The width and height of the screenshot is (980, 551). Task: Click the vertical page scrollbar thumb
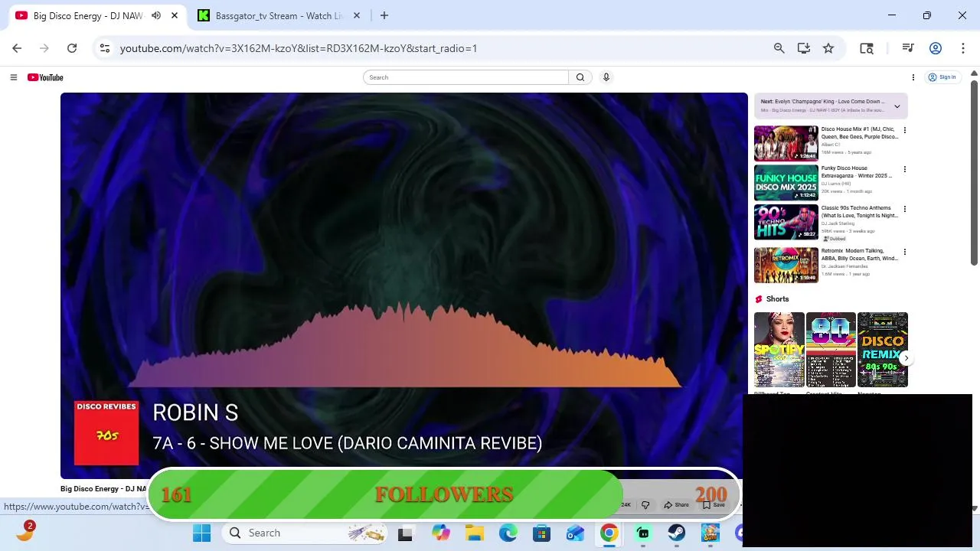pos(974,172)
